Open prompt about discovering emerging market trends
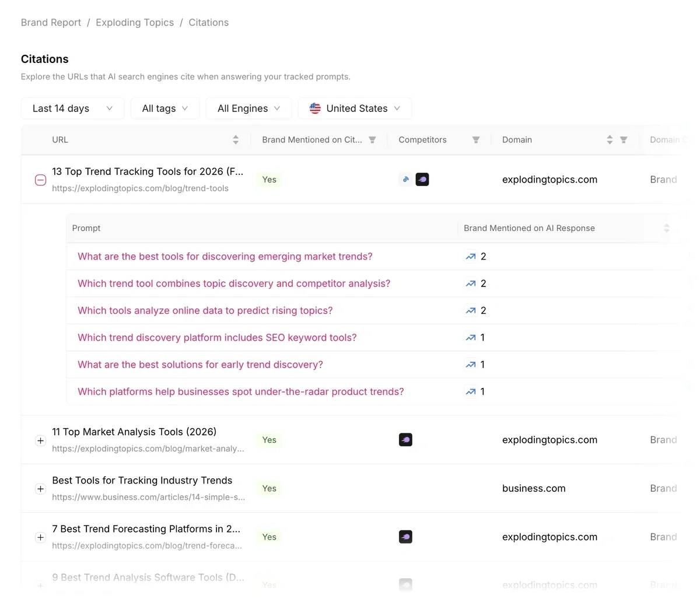Image resolution: width=700 pixels, height=609 pixels. point(225,257)
